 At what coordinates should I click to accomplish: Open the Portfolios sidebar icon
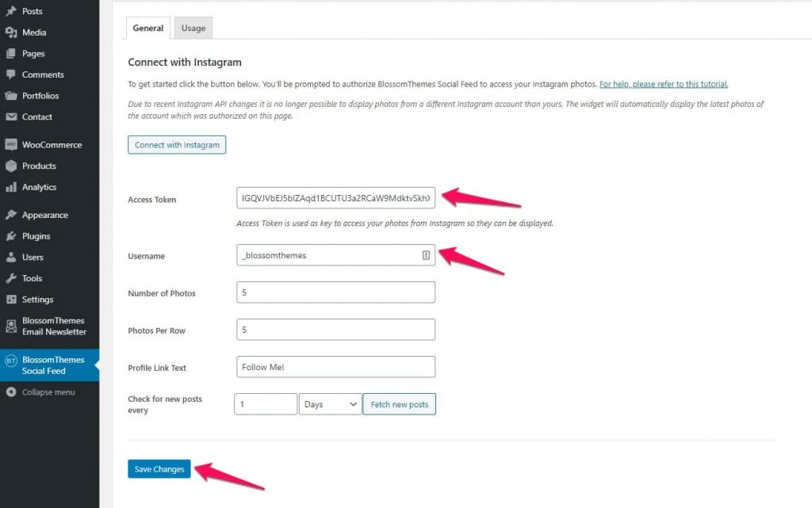[10, 95]
